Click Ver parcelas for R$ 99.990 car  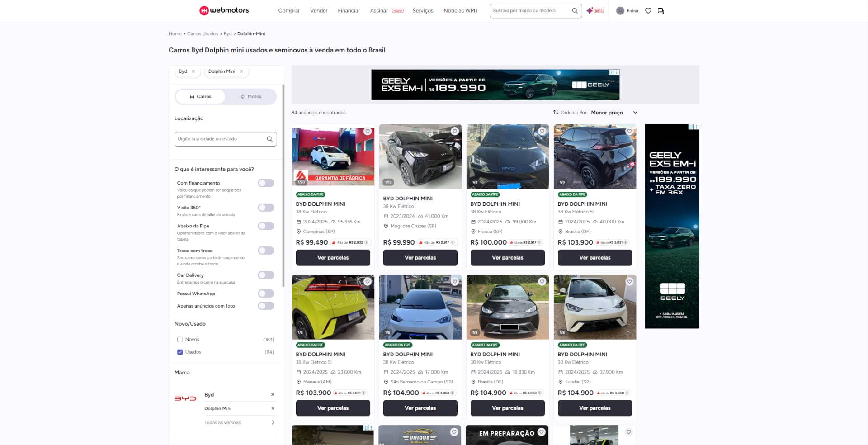click(420, 258)
